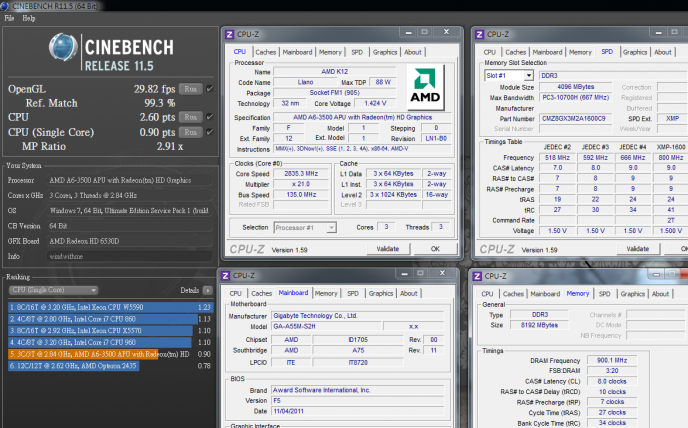Click the AMD logo in CPU-Z

click(427, 85)
